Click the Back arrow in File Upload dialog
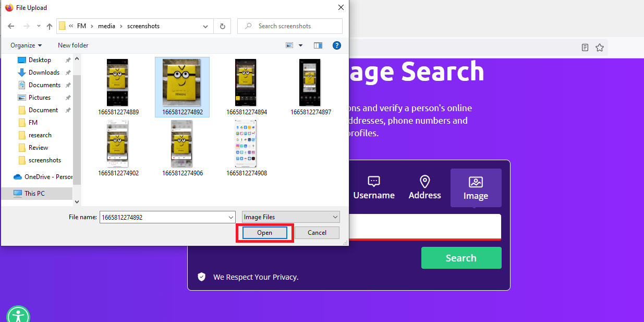This screenshot has height=322, width=644. 11,26
